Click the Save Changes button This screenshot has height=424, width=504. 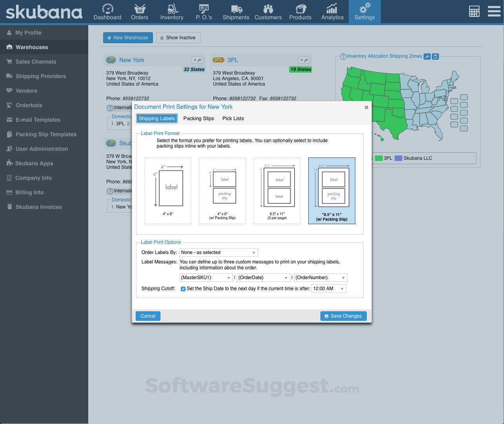coord(343,316)
